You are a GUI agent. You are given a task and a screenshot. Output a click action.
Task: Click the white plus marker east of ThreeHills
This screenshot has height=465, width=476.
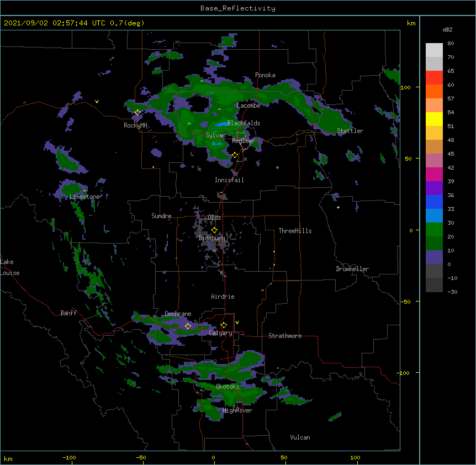[x=338, y=207]
